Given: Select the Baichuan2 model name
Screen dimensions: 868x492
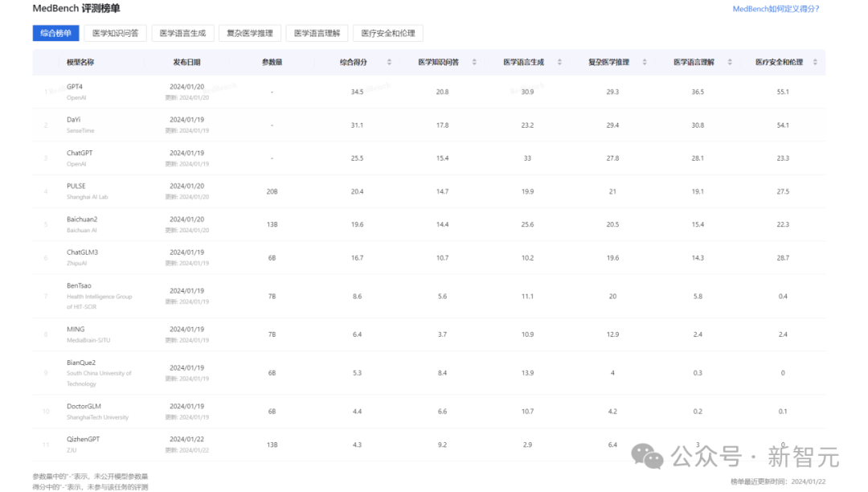Looking at the screenshot, I should tap(82, 219).
